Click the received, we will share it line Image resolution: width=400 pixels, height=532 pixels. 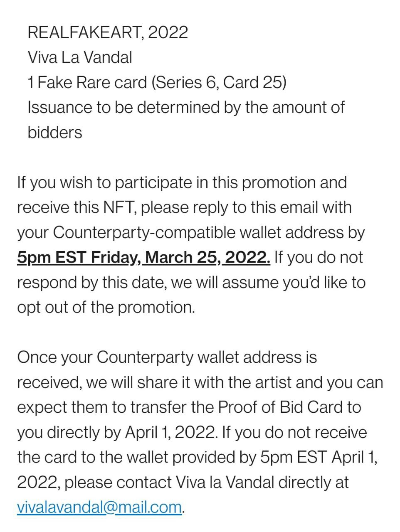click(x=200, y=382)
